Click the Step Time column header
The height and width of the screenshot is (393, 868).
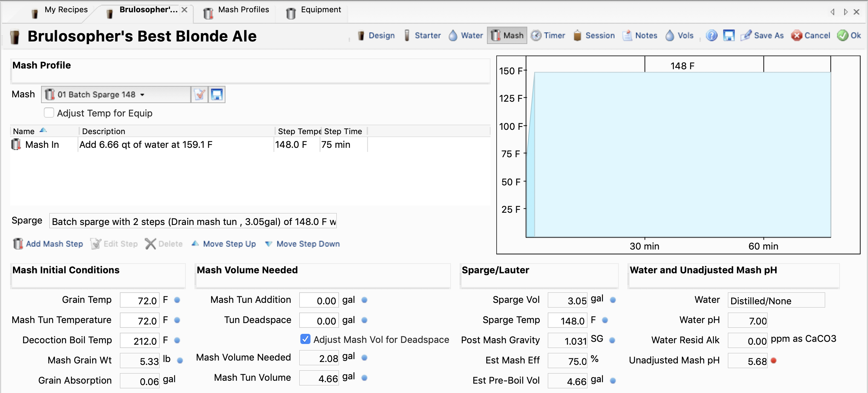pyautogui.click(x=344, y=131)
